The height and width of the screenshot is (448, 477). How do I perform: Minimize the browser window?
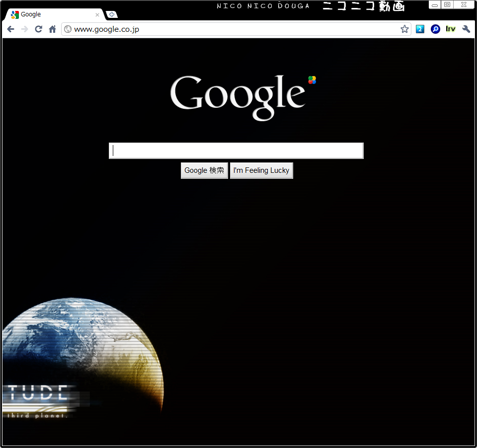(x=435, y=5)
